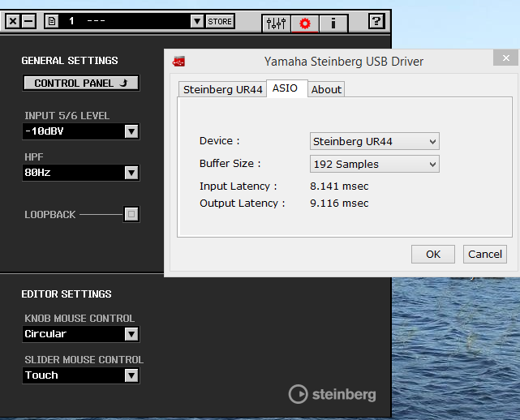Click the STORE button
This screenshot has height=420, width=520.
[220, 21]
